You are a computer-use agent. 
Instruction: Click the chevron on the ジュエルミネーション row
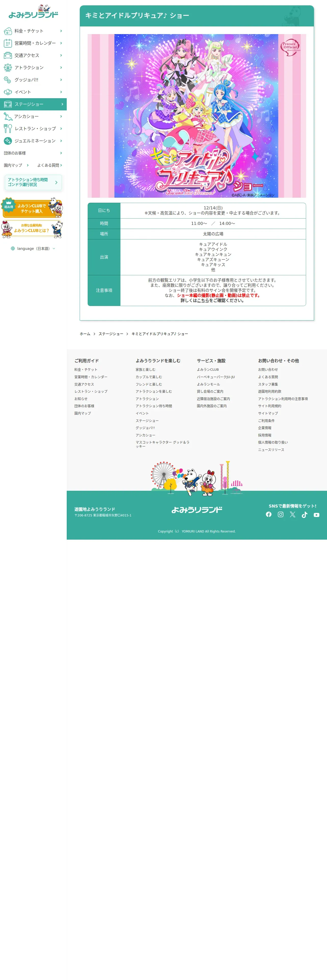tap(61, 141)
